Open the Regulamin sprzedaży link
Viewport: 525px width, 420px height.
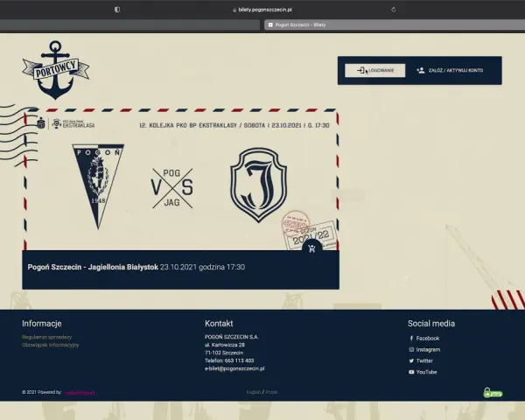tap(47, 337)
